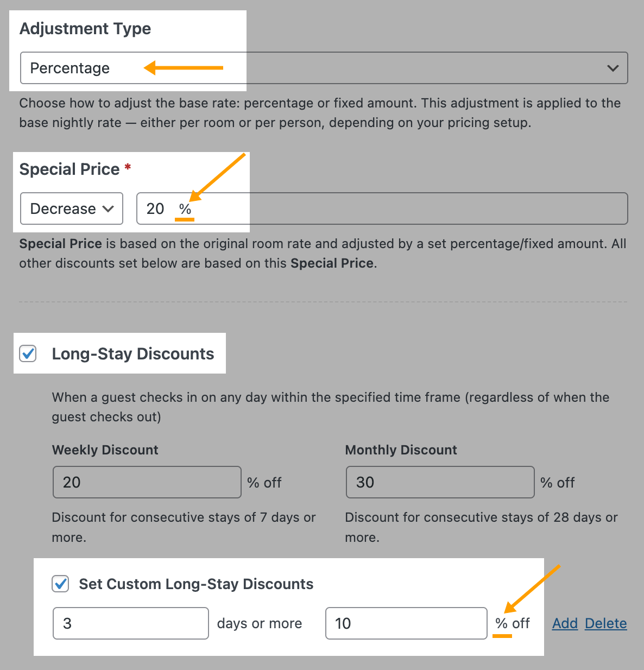Click the Delete link
644x670 pixels.
(605, 623)
